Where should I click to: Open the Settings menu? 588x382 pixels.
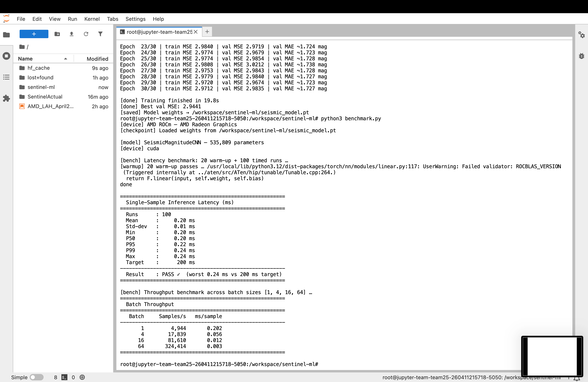tap(135, 19)
